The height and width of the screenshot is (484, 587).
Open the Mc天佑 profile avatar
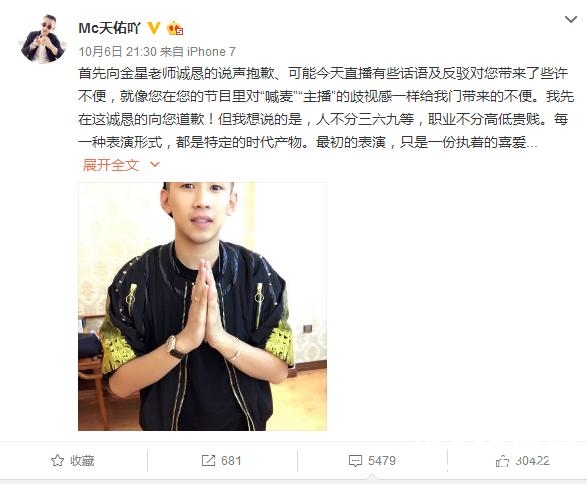[x=42, y=38]
